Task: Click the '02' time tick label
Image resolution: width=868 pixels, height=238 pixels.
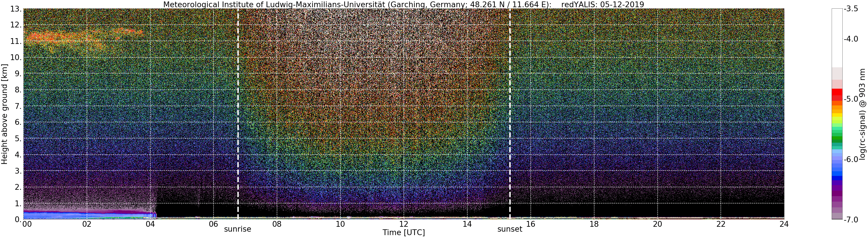Action: 87,224
